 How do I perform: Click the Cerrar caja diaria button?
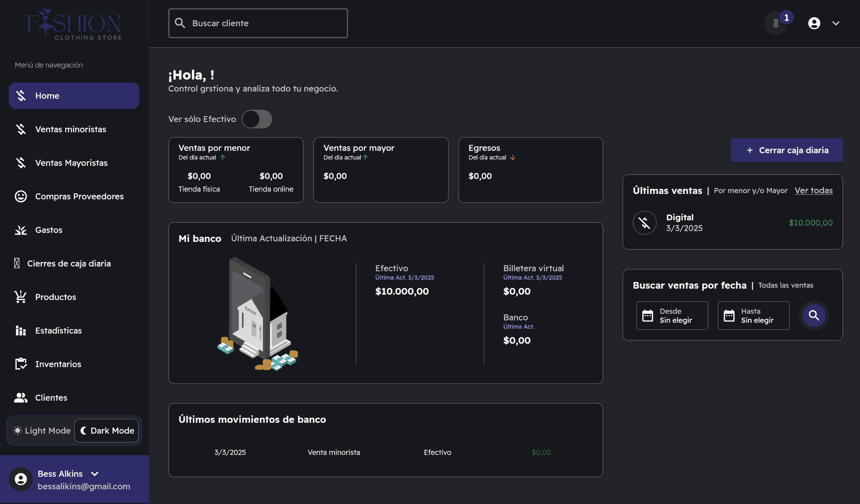pyautogui.click(x=787, y=150)
